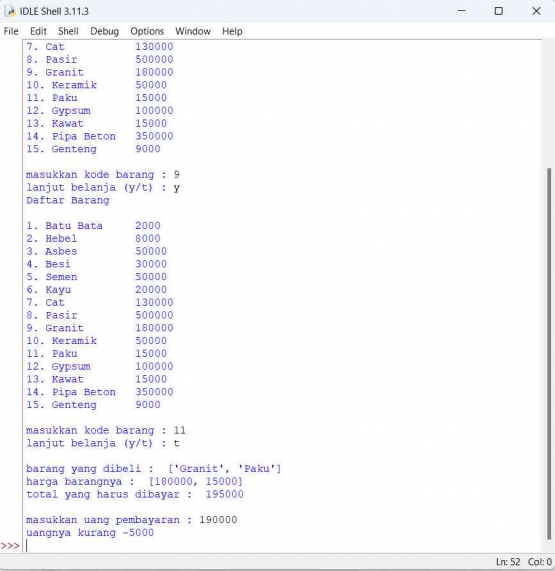Image resolution: width=555 pixels, height=571 pixels.
Task: Close the IDLE Shell window
Action: click(x=536, y=11)
